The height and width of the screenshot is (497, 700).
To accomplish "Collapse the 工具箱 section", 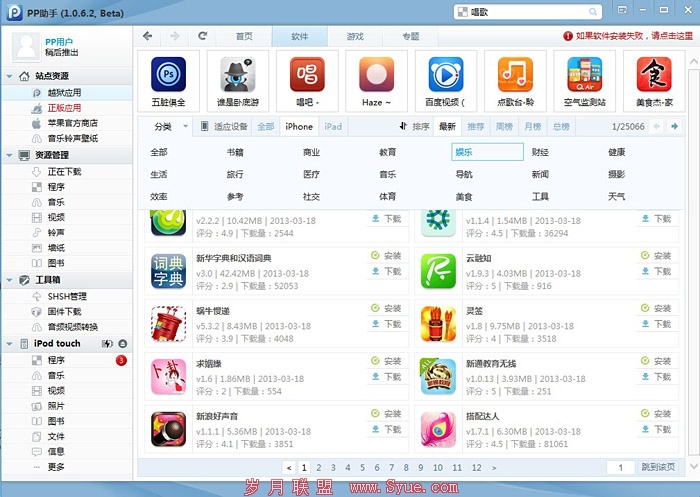I will (x=9, y=280).
